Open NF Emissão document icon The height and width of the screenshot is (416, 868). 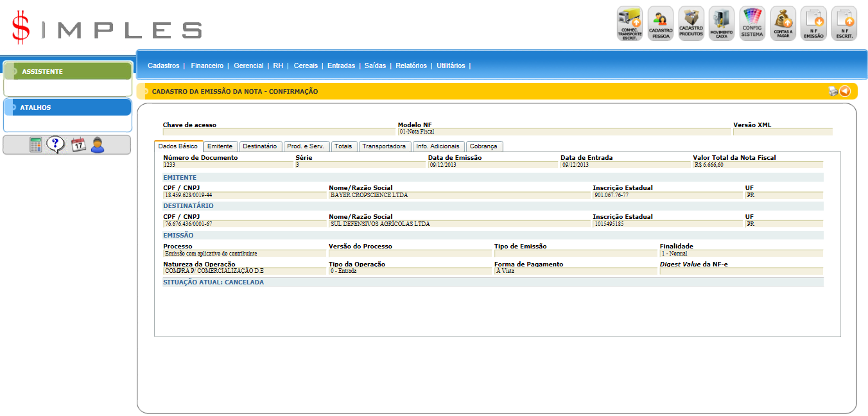pyautogui.click(x=813, y=24)
